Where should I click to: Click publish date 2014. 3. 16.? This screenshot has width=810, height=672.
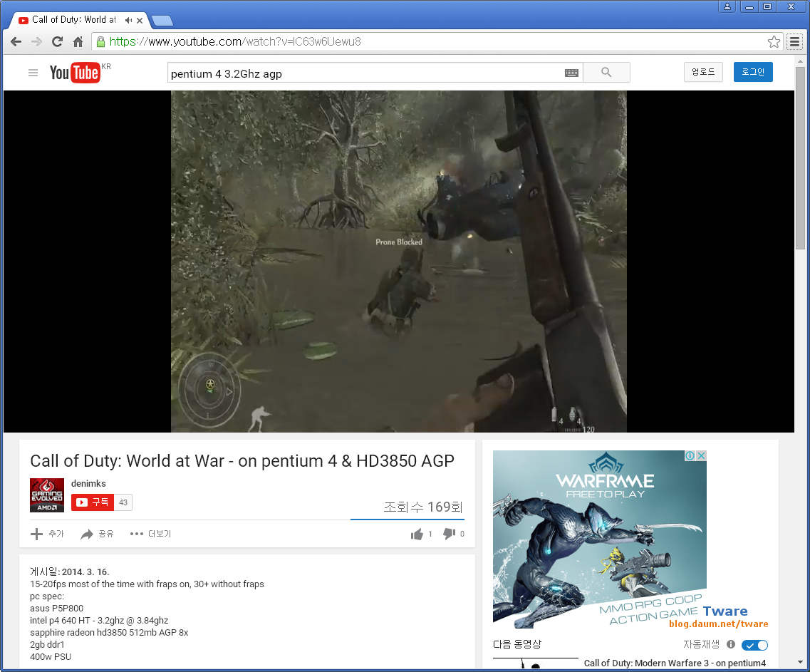[85, 572]
